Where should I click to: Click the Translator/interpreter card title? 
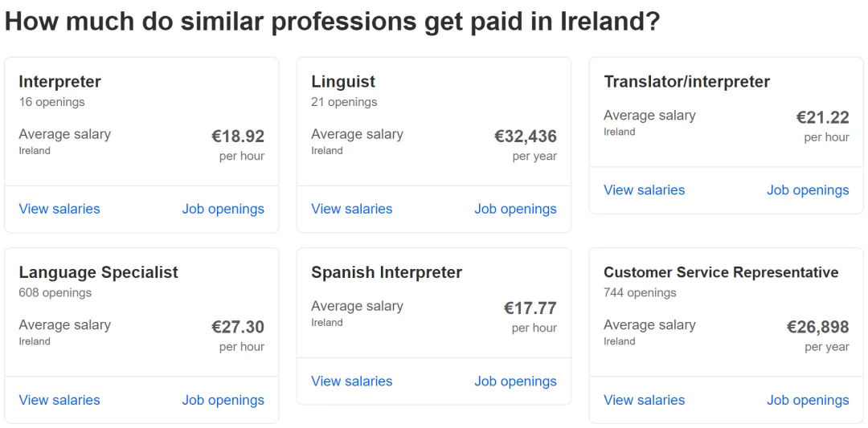pyautogui.click(x=686, y=82)
